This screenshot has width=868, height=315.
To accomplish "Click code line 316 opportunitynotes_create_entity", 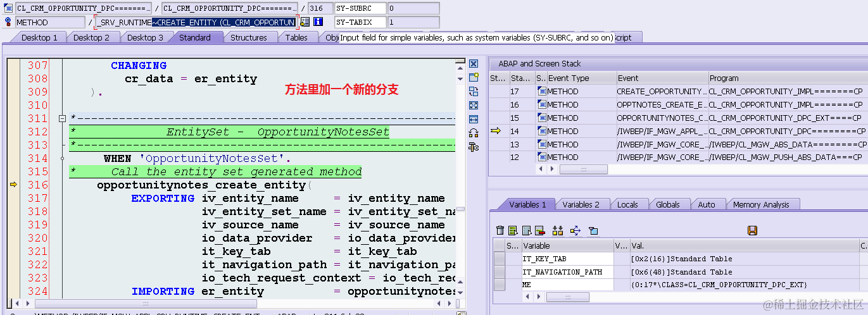I will click(204, 185).
